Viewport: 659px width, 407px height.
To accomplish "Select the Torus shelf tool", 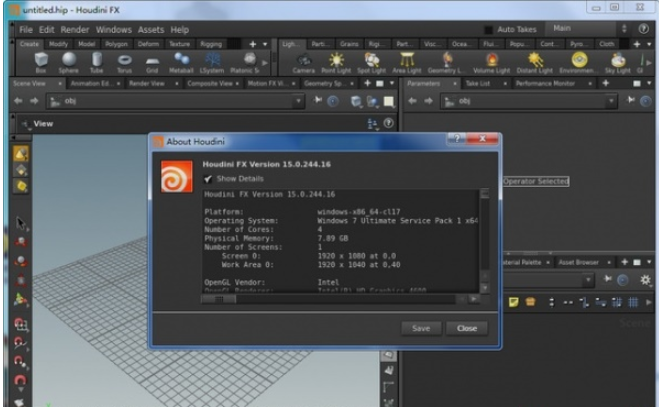I will coord(124,63).
